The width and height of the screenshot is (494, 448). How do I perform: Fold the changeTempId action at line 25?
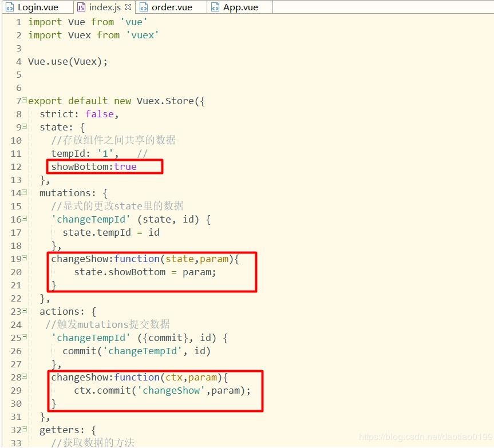click(x=25, y=337)
